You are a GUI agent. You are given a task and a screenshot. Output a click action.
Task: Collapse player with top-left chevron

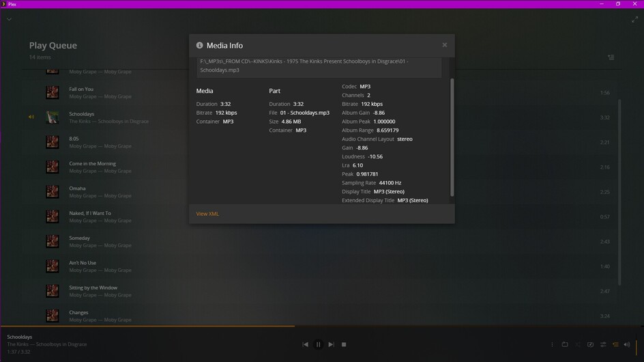point(9,19)
